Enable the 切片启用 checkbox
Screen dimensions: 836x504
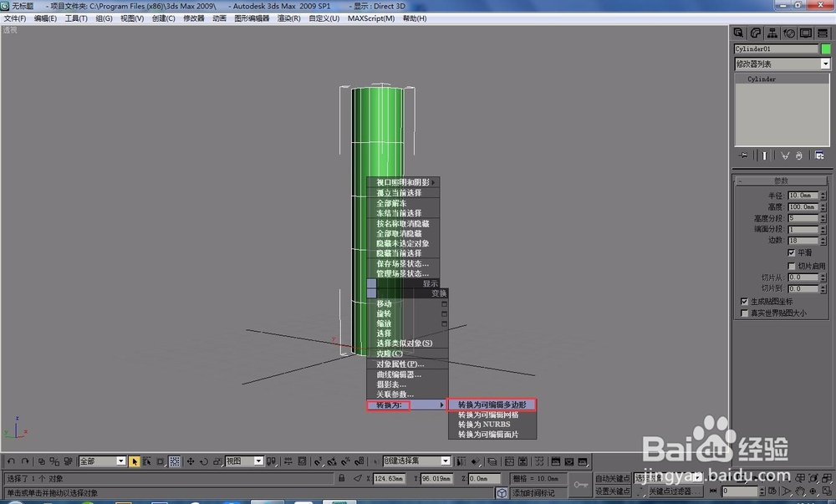point(791,265)
